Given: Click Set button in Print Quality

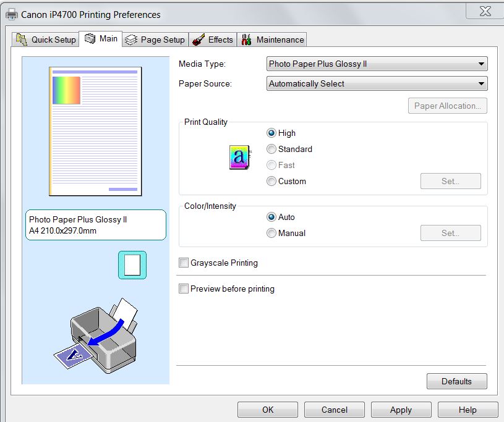Looking at the screenshot, I should point(451,181).
